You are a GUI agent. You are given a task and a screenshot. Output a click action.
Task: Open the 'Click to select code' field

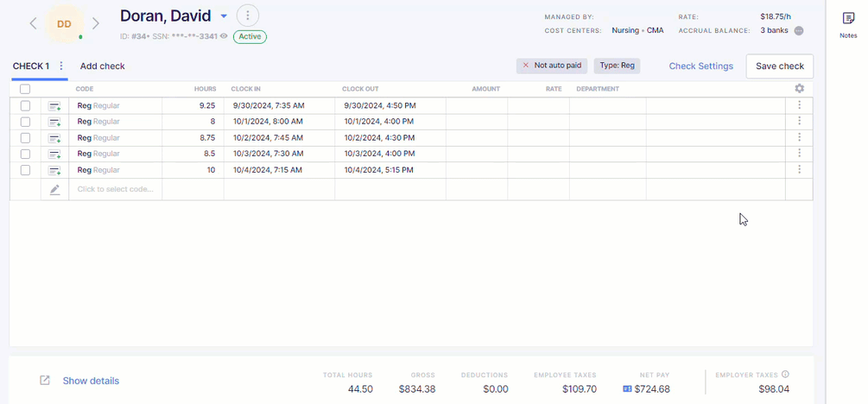point(116,189)
